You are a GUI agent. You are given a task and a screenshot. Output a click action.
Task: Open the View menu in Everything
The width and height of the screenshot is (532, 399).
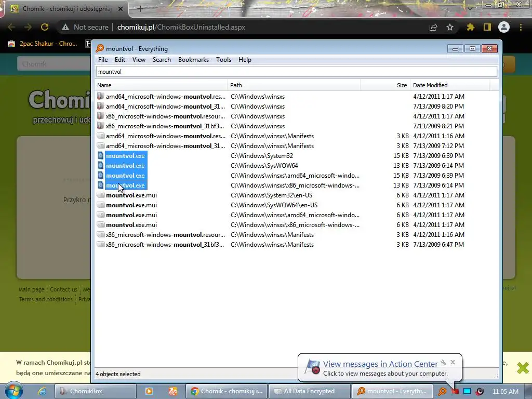point(139,60)
